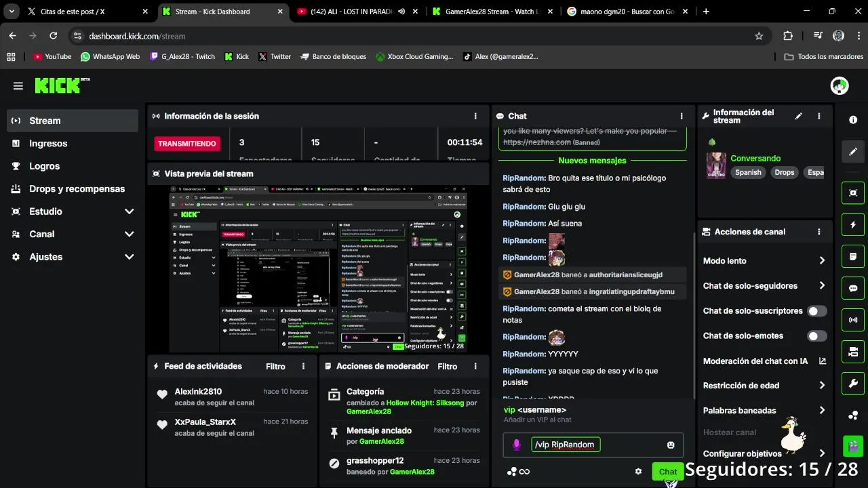Open Palabras baneadas options chevron
Image resolution: width=868 pixels, height=488 pixels.
click(822, 411)
